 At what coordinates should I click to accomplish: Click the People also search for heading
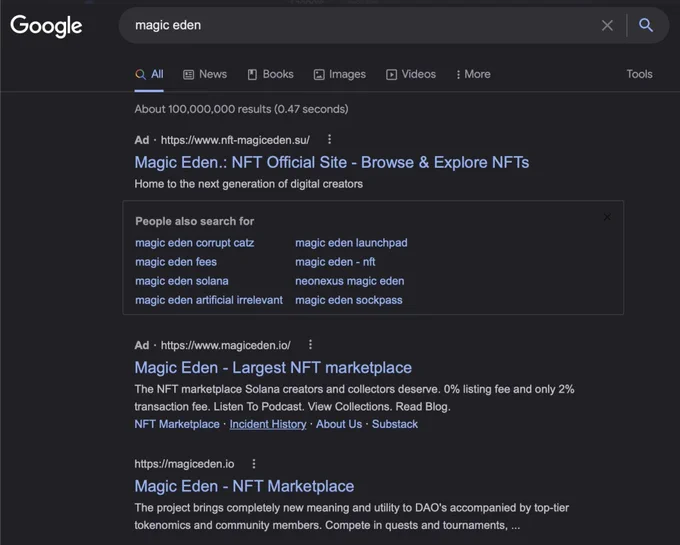pyautogui.click(x=195, y=221)
